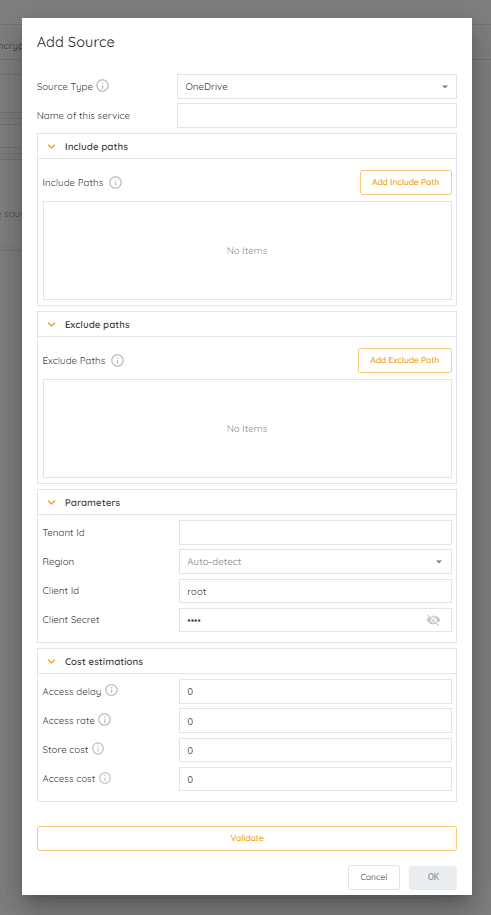Screen dimensions: 491x915
Task: Click the Add Exclude Path button
Action: (405, 360)
